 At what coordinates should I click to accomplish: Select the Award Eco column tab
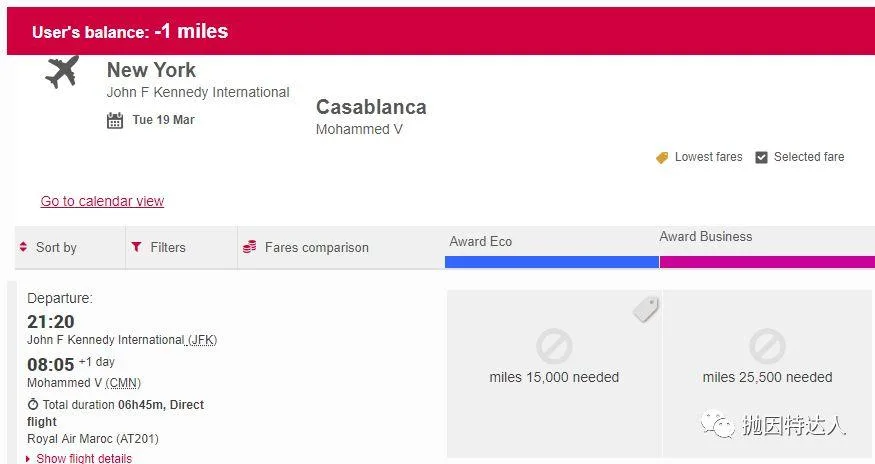tap(481, 241)
